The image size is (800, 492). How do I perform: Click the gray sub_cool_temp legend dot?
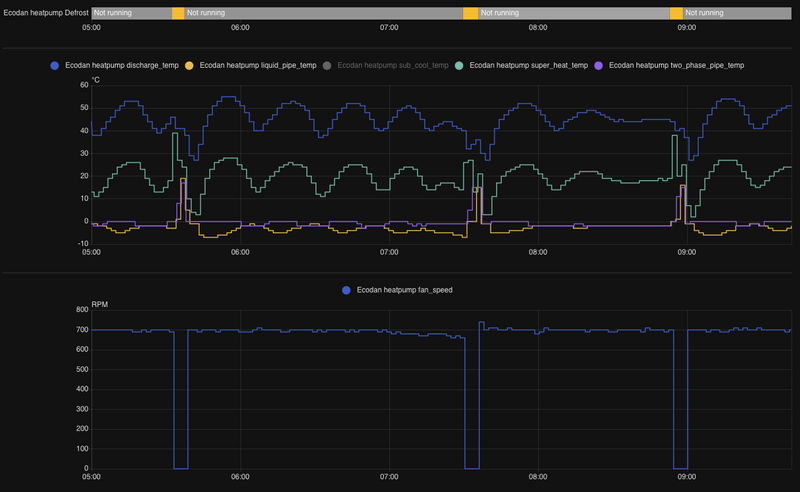click(327, 65)
